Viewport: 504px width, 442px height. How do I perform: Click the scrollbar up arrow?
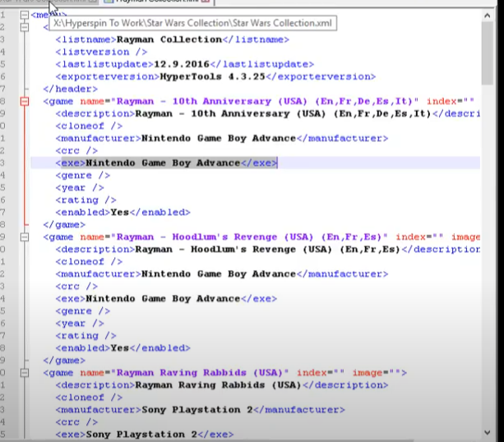pos(487,16)
